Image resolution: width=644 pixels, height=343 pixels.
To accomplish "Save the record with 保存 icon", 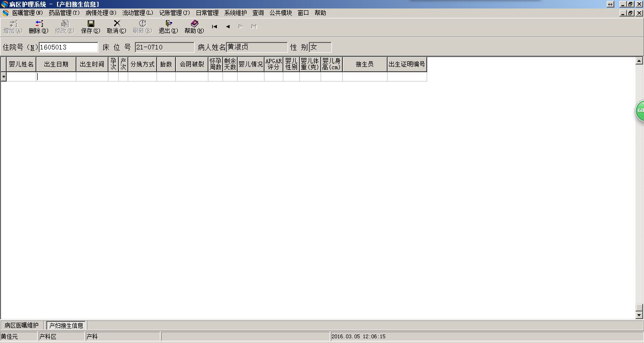I will point(91,27).
